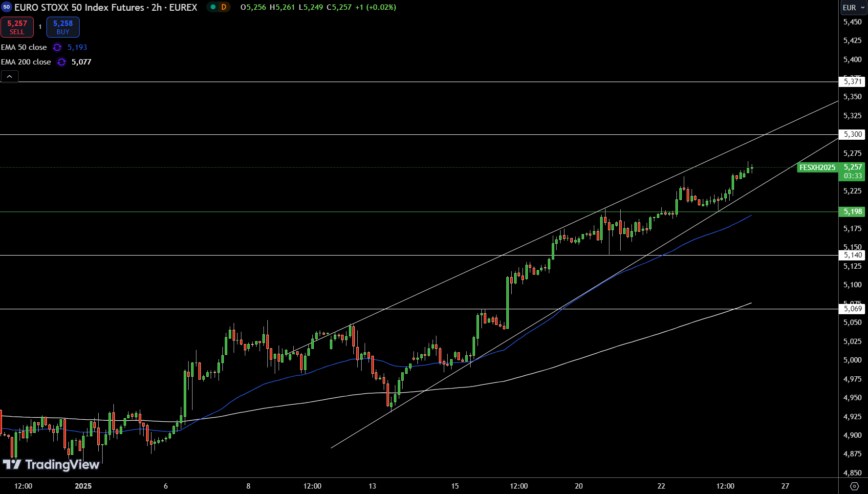This screenshot has height=494, width=868.
Task: Click the 5,300 horizontal line price label
Action: [852, 134]
